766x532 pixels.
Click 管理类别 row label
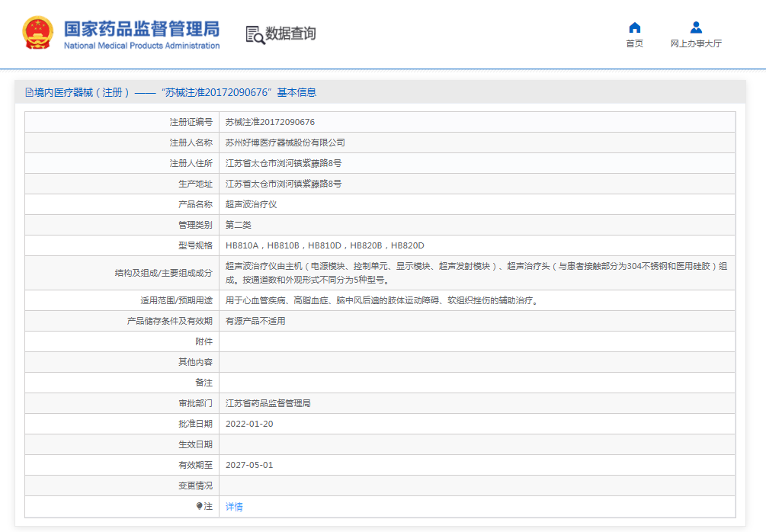tap(195, 225)
